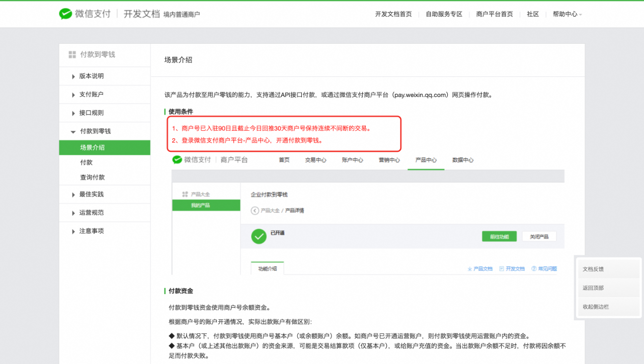
Task: Expand the 运营规范 section arrow
Action: pyautogui.click(x=73, y=213)
